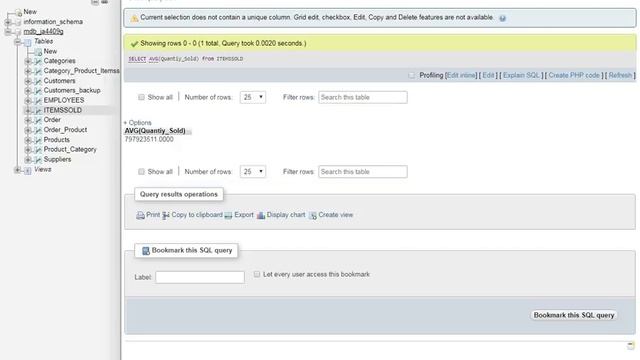Click into the upper Filter rows search field
Viewport: 640px width, 360px height.
(x=362, y=97)
